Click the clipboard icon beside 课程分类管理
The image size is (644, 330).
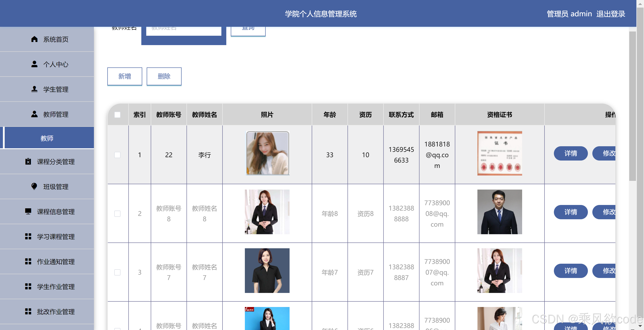[28, 161]
